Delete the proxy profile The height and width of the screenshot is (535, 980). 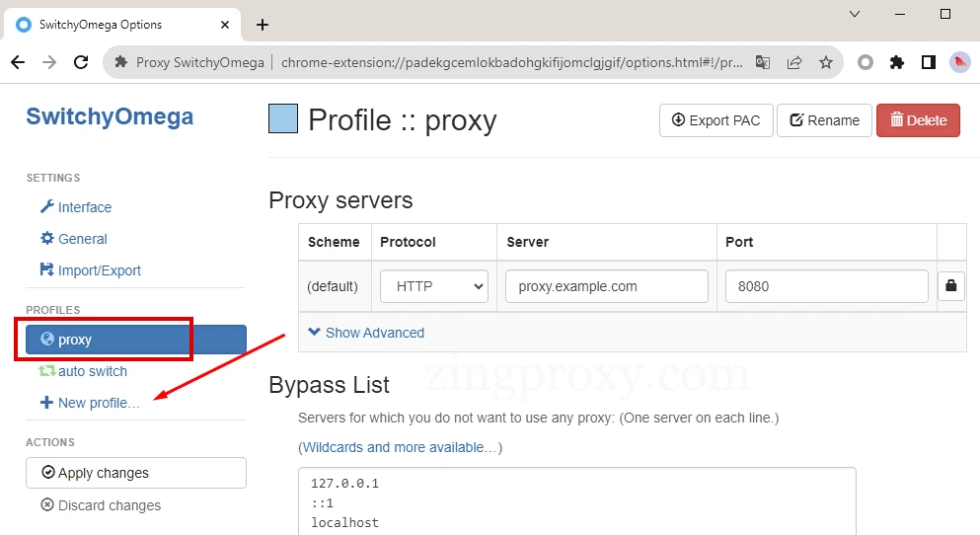pyautogui.click(x=918, y=120)
